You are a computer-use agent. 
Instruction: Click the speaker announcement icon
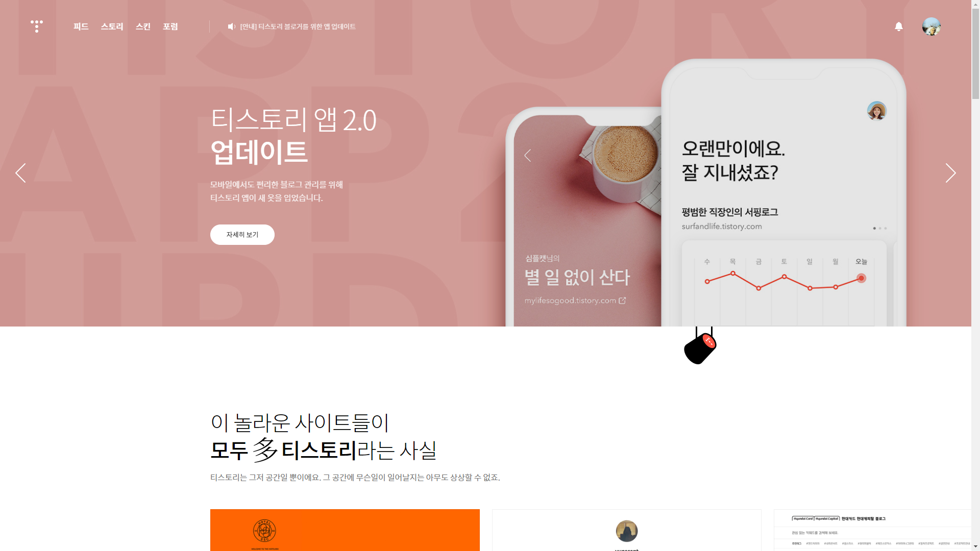[231, 27]
